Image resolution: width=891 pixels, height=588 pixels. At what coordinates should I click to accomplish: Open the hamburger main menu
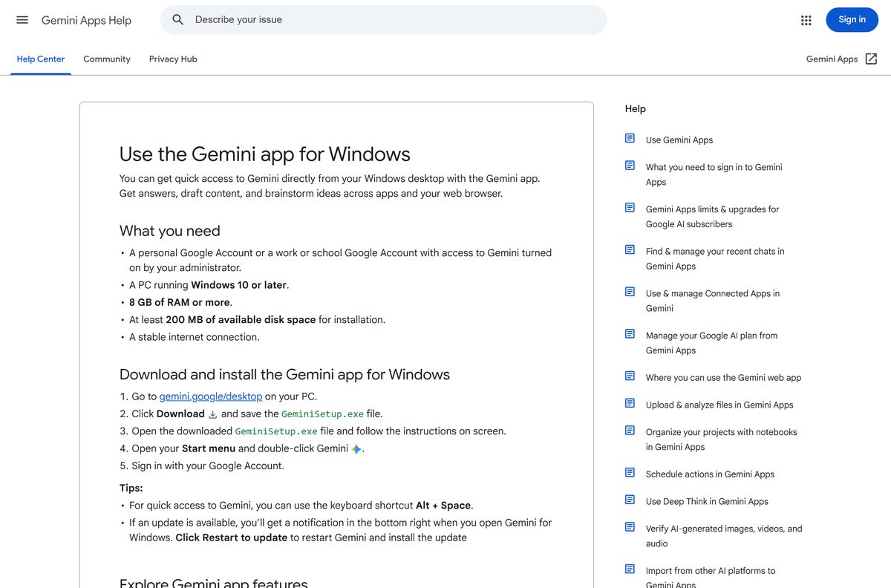[22, 20]
